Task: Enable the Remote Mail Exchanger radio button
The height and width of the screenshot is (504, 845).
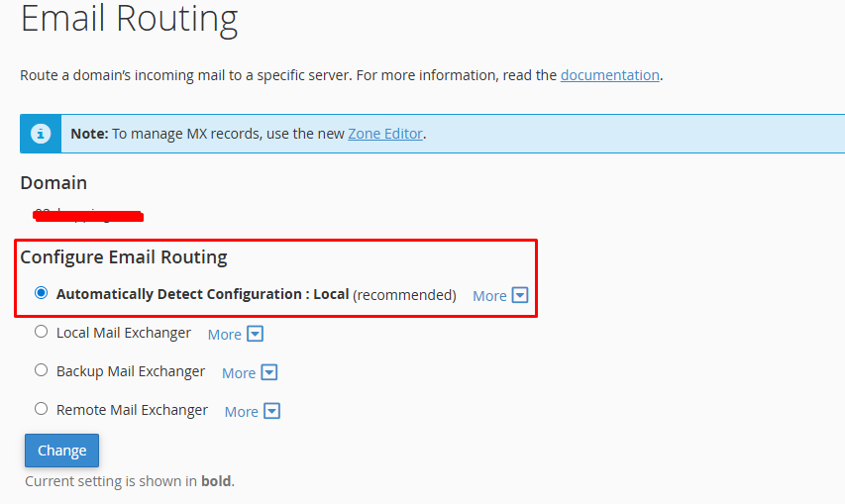Action: [x=41, y=408]
